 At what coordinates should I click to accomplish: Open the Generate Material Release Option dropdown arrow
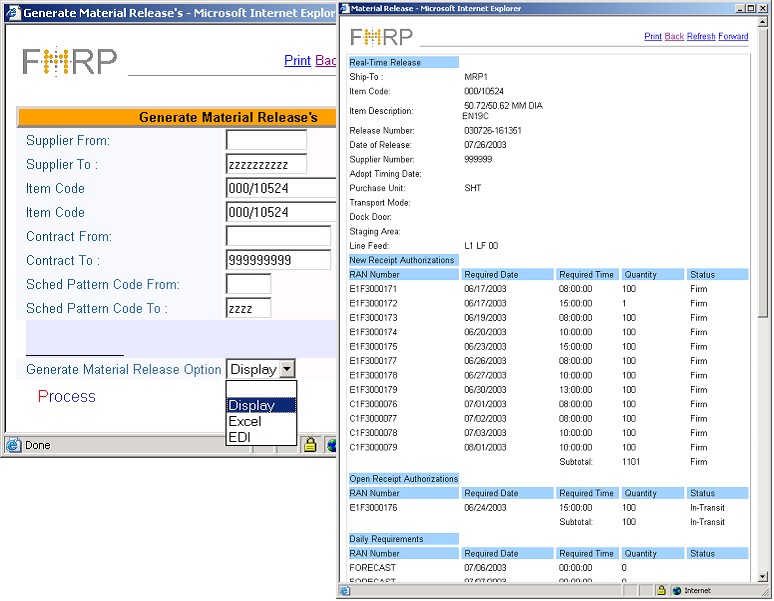[287, 369]
